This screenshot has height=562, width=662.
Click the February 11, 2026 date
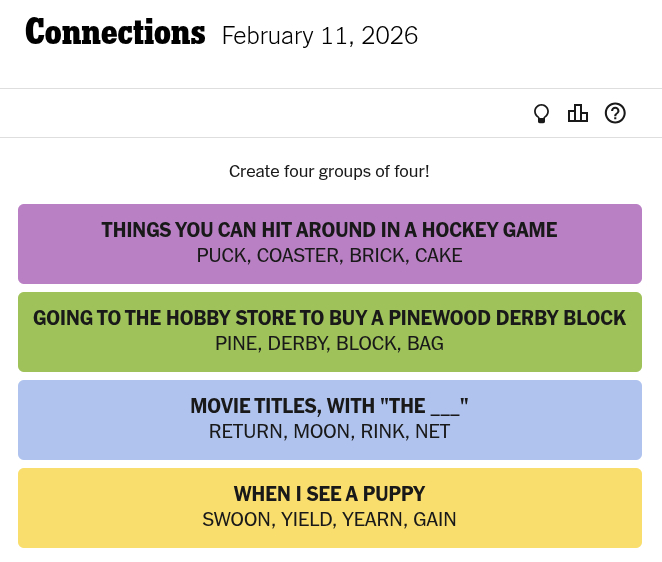coord(320,36)
